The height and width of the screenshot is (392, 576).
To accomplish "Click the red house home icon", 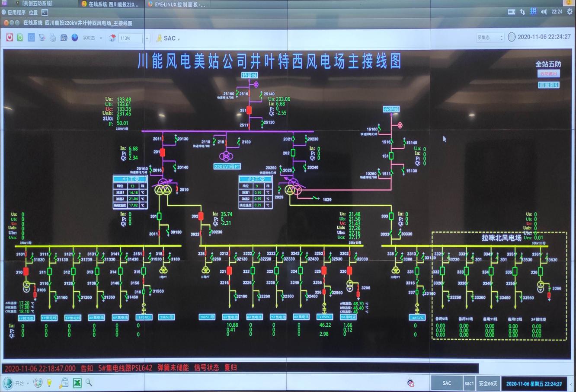I will [x=112, y=38].
